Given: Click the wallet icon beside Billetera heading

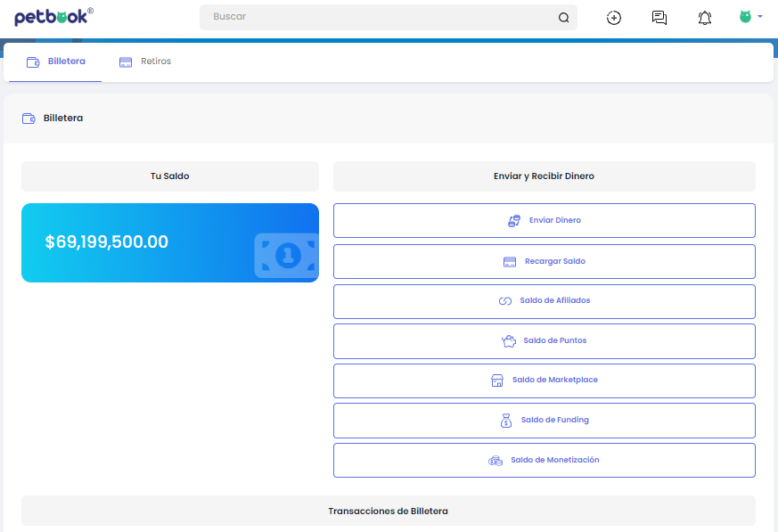Looking at the screenshot, I should click(29, 119).
